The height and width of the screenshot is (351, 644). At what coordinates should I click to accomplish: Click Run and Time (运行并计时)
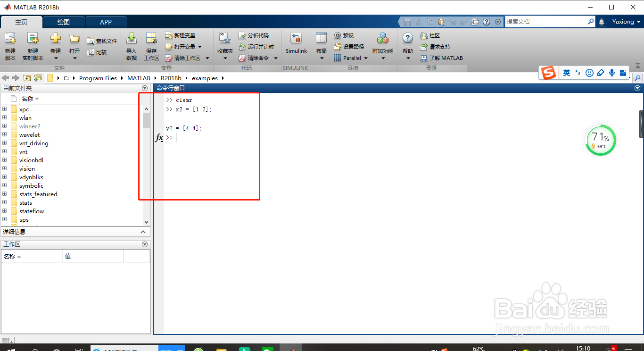point(256,47)
